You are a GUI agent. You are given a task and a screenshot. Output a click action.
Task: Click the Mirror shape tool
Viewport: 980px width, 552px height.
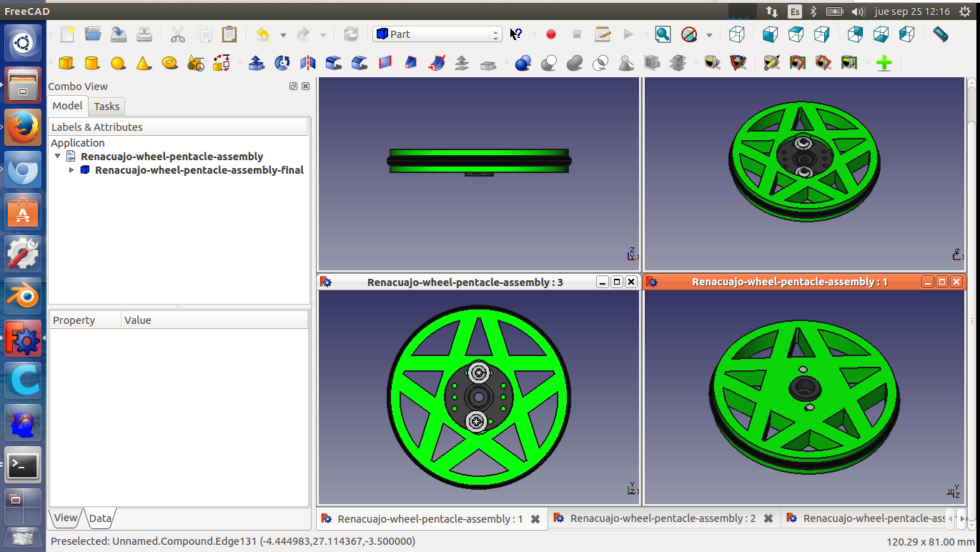click(308, 63)
